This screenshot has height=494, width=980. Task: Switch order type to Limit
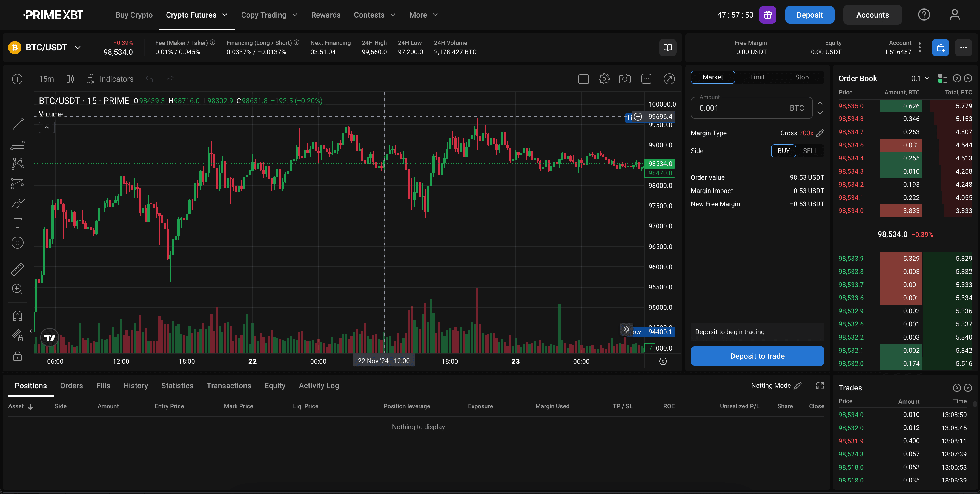[757, 77]
